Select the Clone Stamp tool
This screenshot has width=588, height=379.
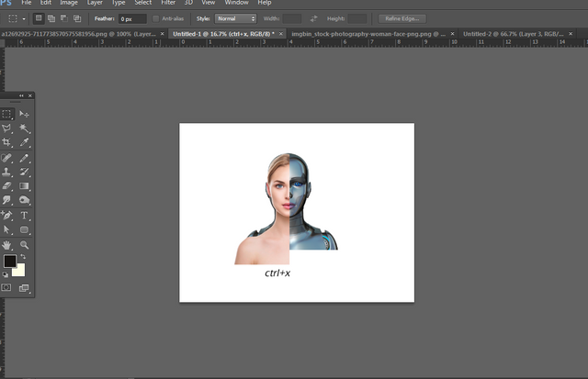click(7, 172)
